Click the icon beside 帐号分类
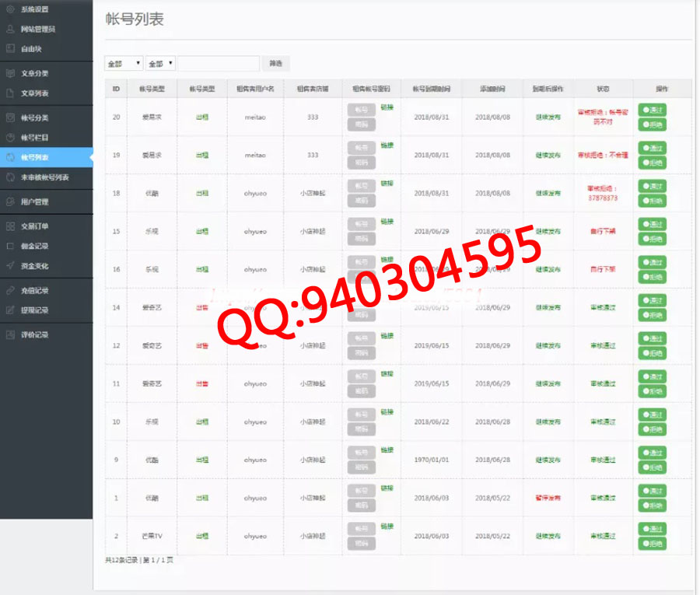The height and width of the screenshot is (595, 700). tap(10, 118)
